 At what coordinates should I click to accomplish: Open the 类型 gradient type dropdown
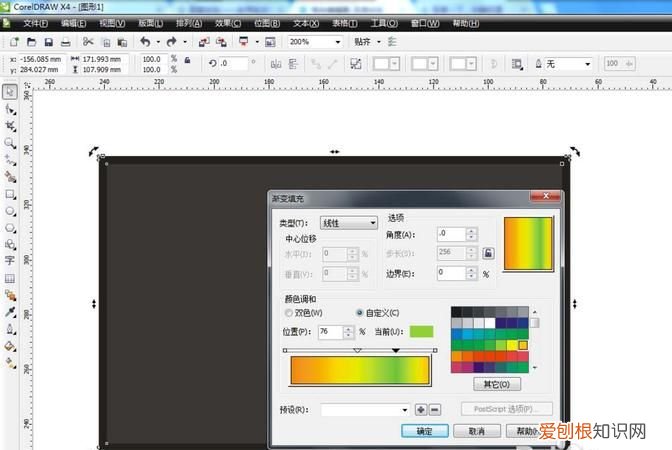[348, 222]
